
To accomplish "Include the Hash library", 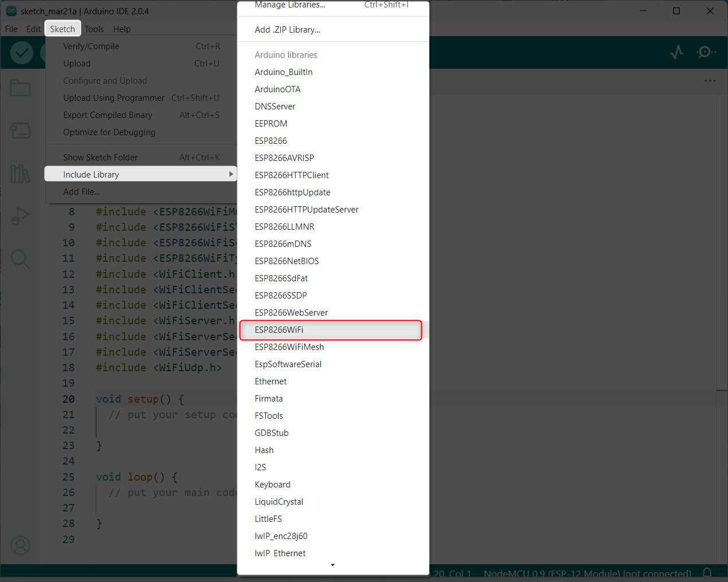I will (x=333, y=450).
